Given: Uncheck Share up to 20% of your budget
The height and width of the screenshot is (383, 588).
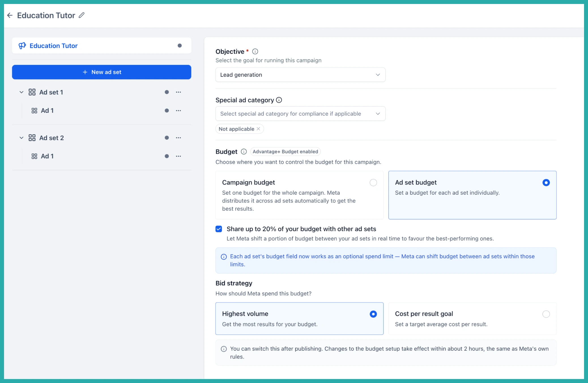Looking at the screenshot, I should click(219, 229).
